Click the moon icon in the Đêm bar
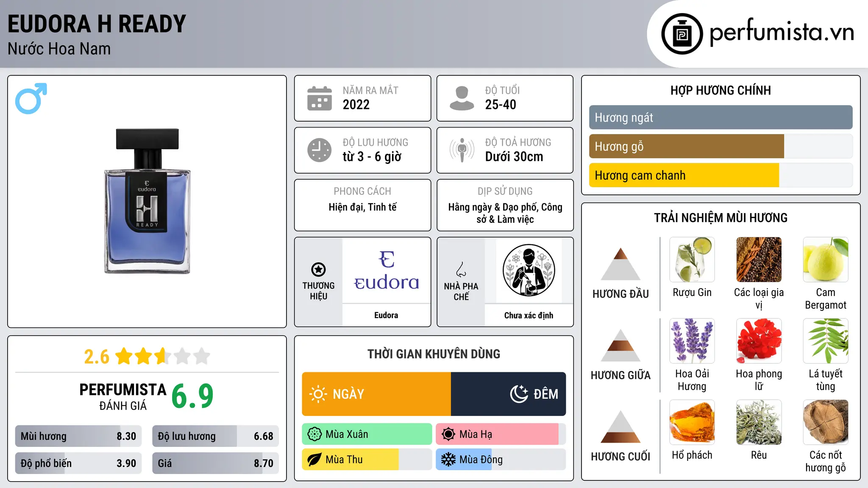Screen dimensions: 868x488 (x=519, y=394)
